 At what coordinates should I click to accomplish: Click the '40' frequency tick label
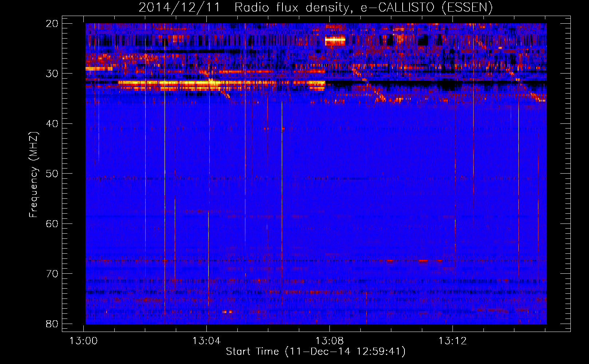tap(52, 124)
